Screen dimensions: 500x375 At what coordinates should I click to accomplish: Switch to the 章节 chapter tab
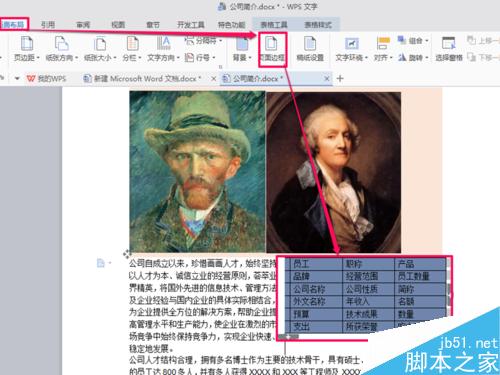tap(153, 25)
